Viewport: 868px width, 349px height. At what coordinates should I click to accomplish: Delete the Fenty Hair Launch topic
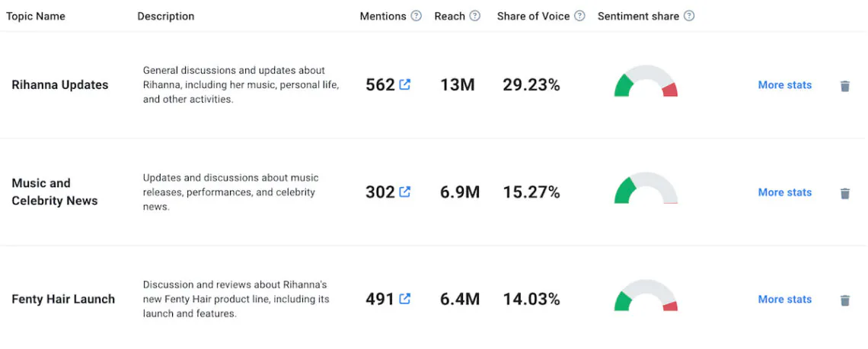844,300
